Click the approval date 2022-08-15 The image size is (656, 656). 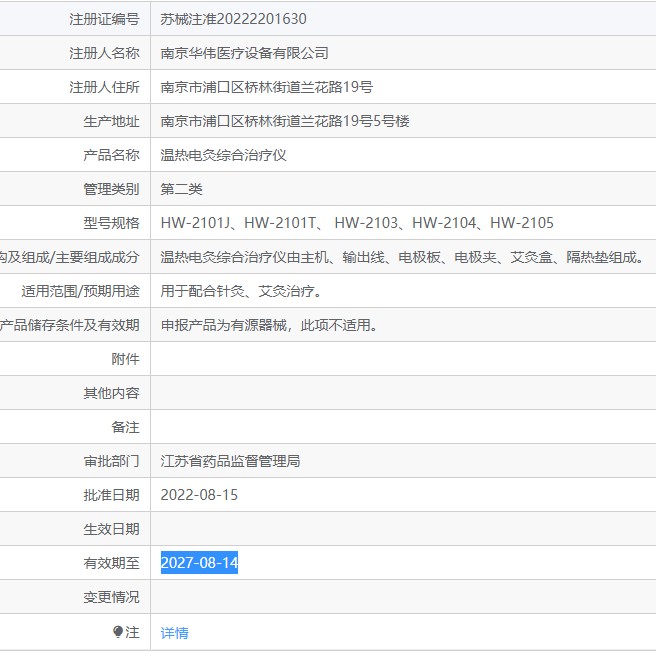click(x=199, y=495)
